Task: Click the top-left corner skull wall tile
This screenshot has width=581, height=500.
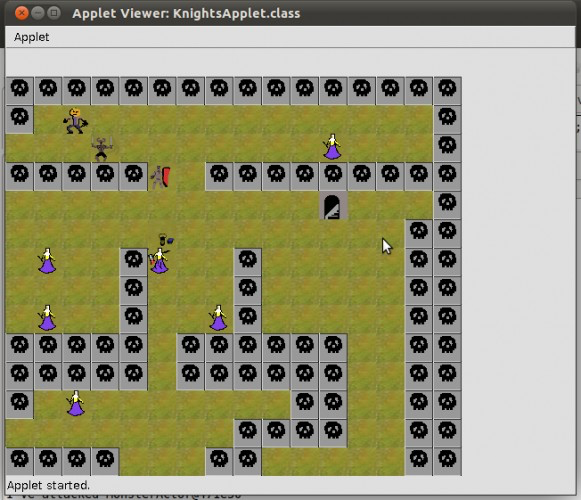Action: pyautogui.click(x=20, y=91)
